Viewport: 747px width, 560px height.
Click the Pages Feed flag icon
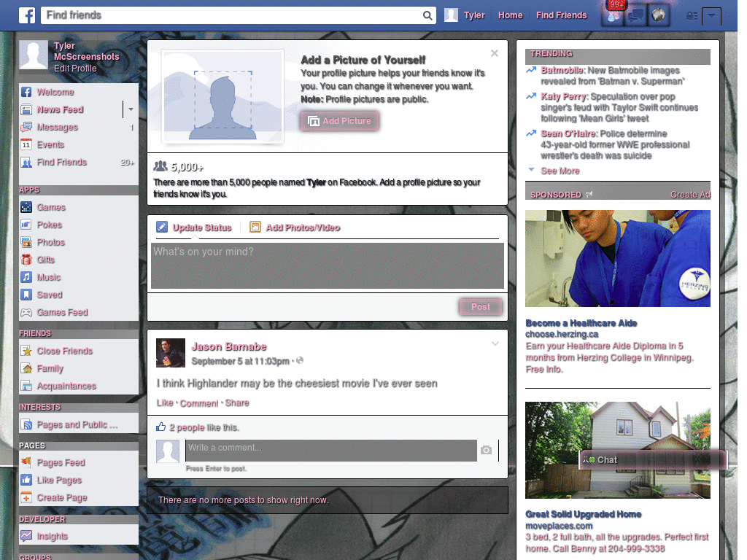click(x=26, y=462)
